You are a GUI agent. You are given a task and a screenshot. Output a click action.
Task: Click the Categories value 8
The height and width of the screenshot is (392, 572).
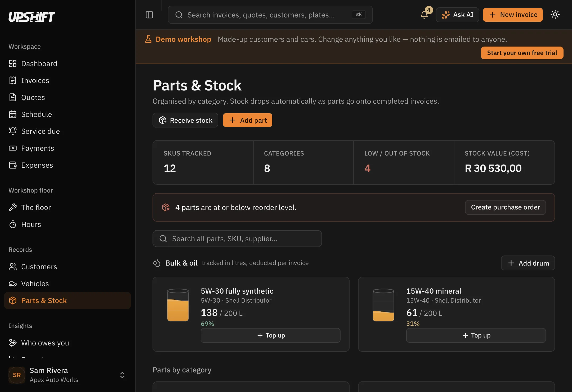(267, 168)
